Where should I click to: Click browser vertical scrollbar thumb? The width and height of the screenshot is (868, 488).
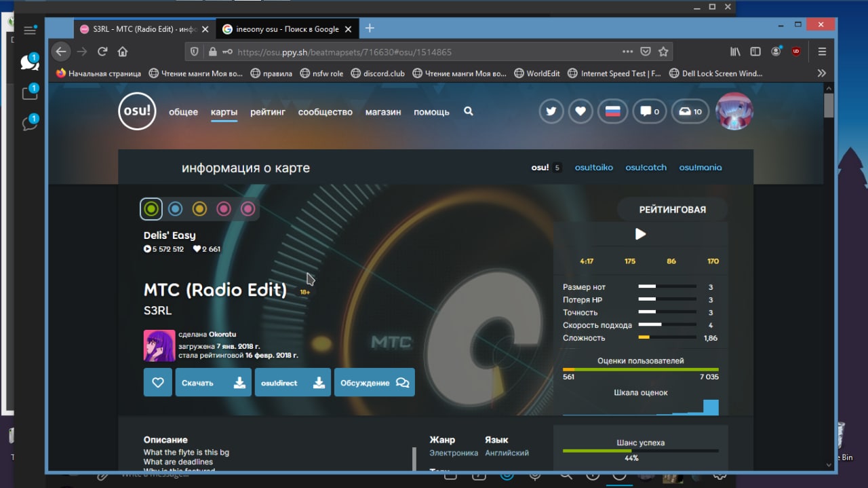click(829, 105)
